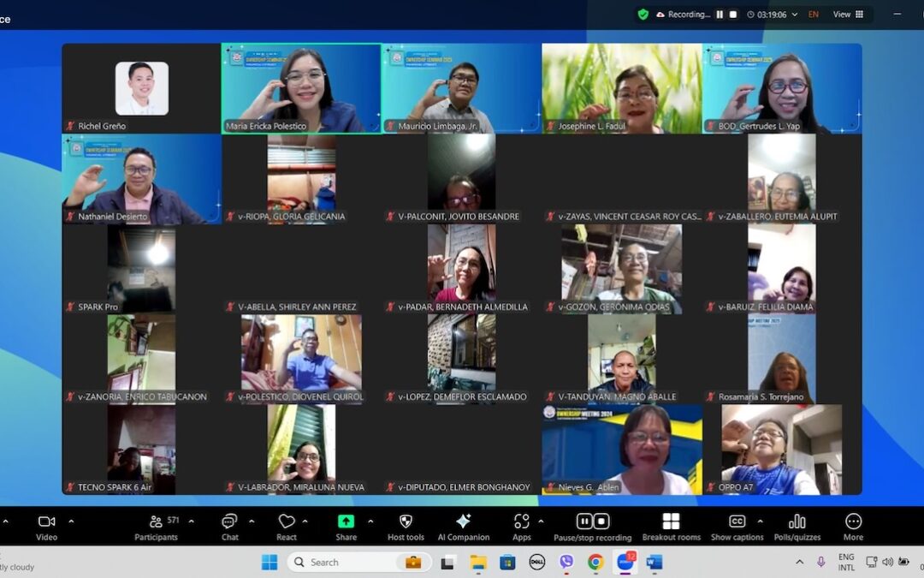The width and height of the screenshot is (924, 578).
Task: Open the ENG INTL keyboard language switcher
Action: 846,562
